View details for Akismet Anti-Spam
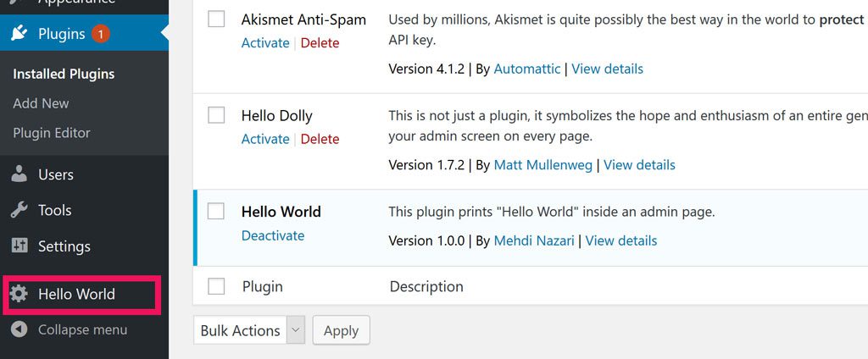Viewport: 868px width, 359px height. tap(607, 69)
